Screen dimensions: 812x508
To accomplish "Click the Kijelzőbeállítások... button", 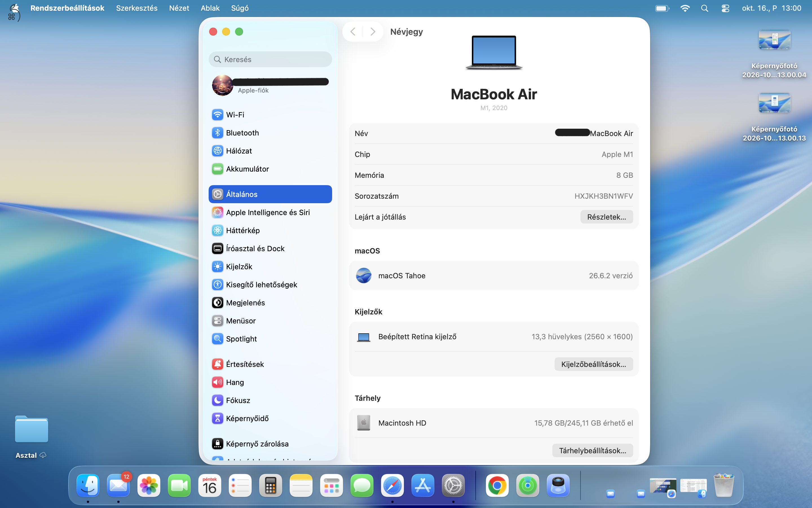I will click(x=593, y=364).
